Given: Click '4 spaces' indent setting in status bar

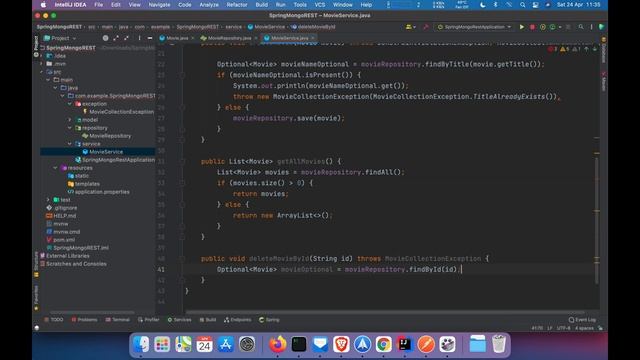Looking at the screenshot, I should 584,328.
